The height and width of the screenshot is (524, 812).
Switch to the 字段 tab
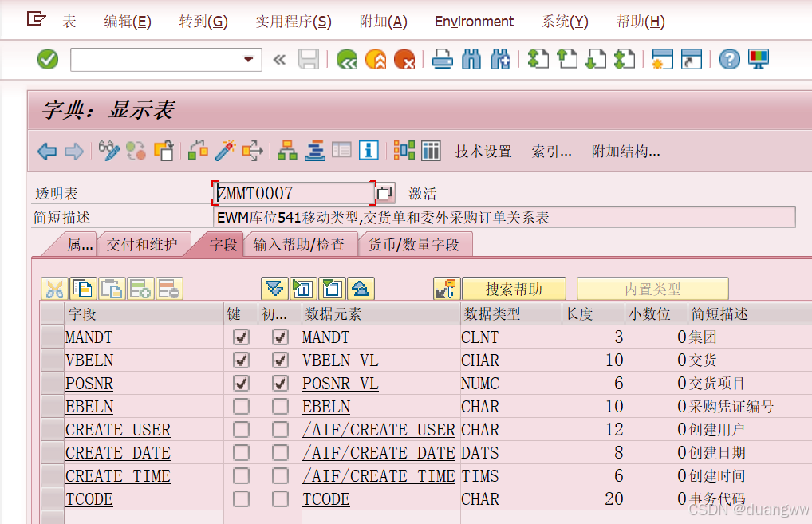pyautogui.click(x=223, y=244)
